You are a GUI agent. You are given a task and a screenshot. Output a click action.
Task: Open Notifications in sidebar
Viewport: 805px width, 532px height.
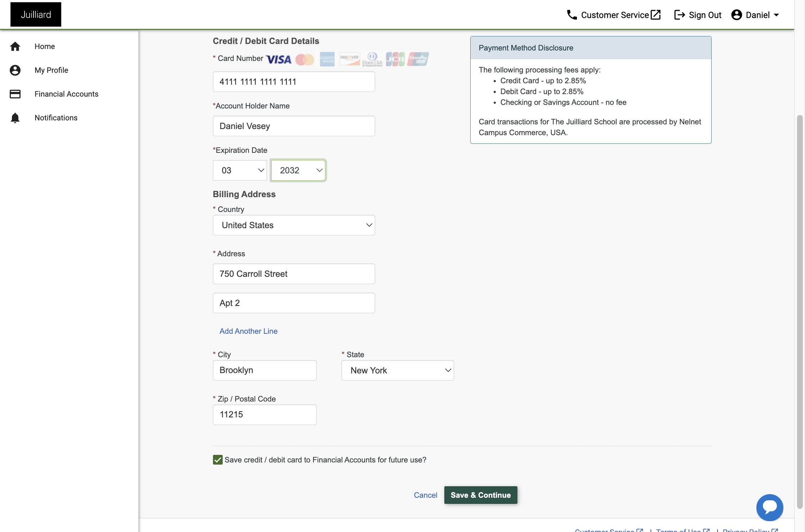[x=56, y=118]
